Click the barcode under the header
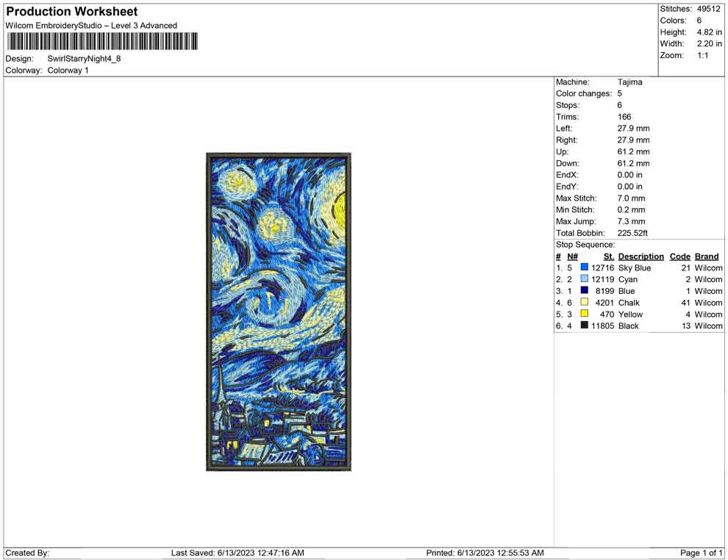728x560 pixels. coord(101,41)
